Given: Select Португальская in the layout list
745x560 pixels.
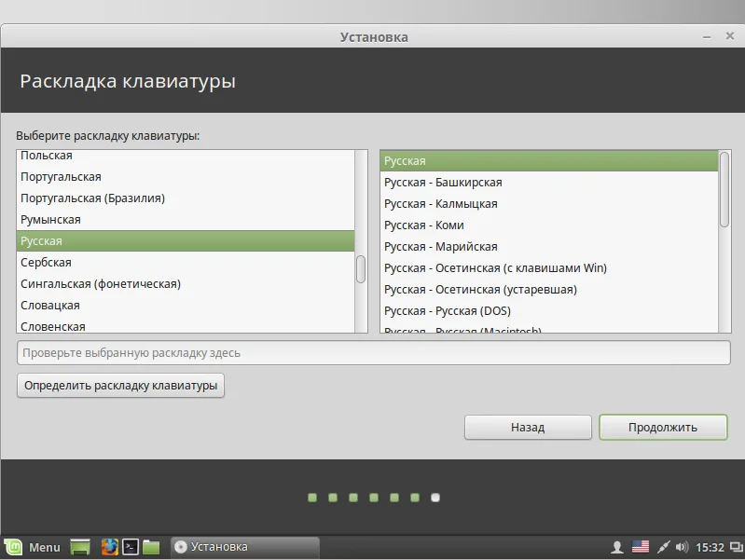Looking at the screenshot, I should pos(186,177).
